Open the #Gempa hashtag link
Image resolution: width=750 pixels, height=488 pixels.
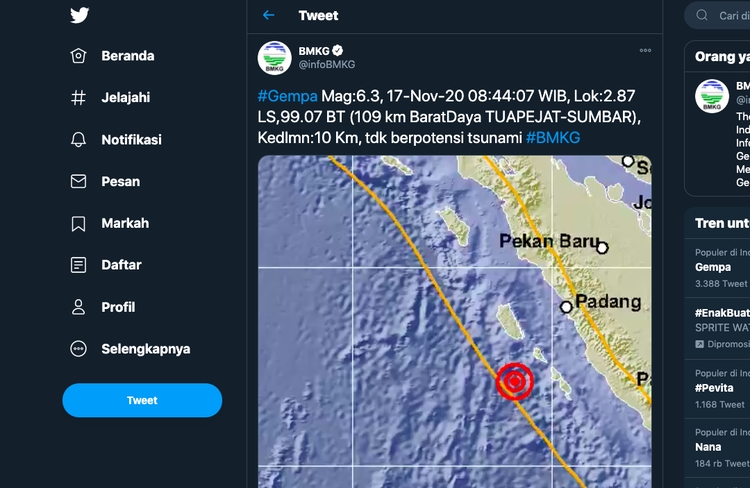288,96
